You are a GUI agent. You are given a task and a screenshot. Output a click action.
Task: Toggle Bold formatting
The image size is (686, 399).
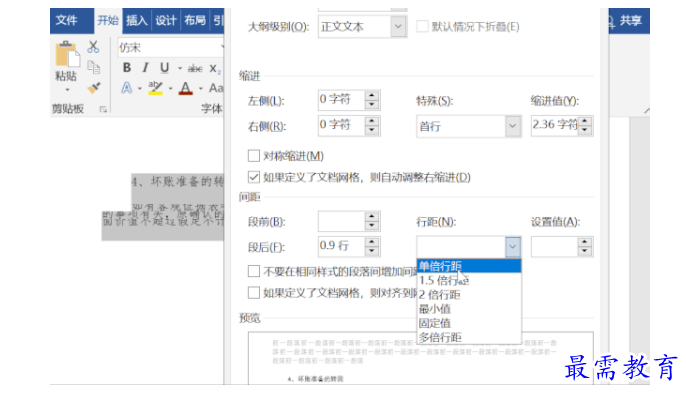click(x=127, y=68)
